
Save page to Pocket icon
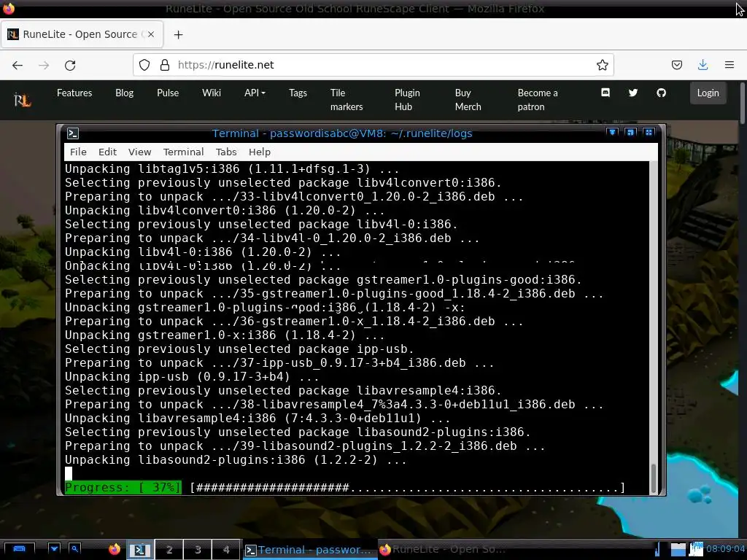tap(676, 65)
